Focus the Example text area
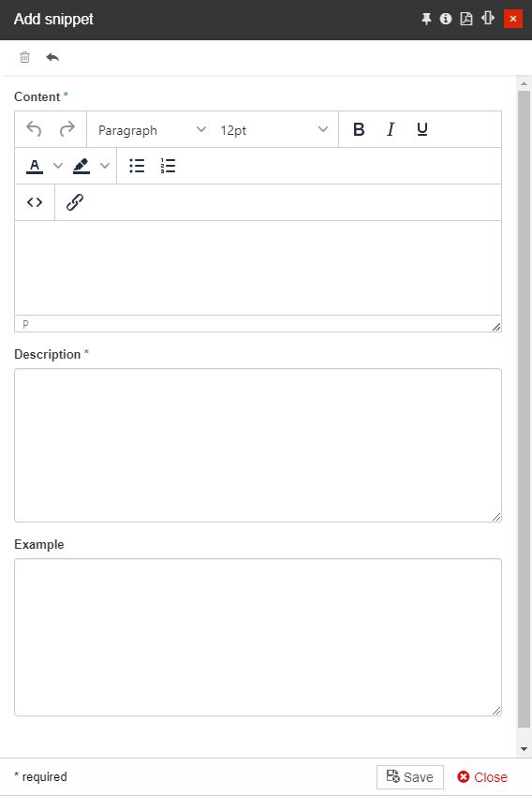This screenshot has width=532, height=796. (258, 637)
